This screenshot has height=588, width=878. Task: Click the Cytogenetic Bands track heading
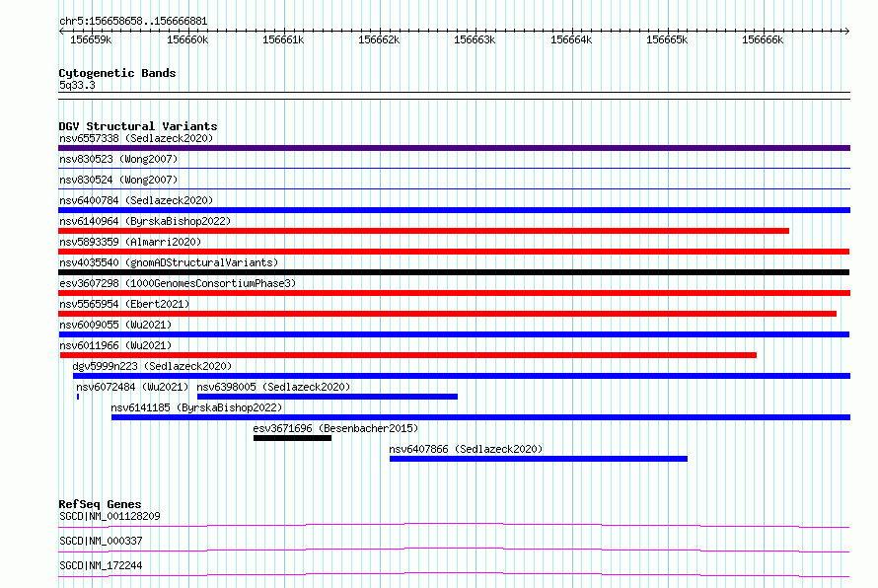coord(117,73)
